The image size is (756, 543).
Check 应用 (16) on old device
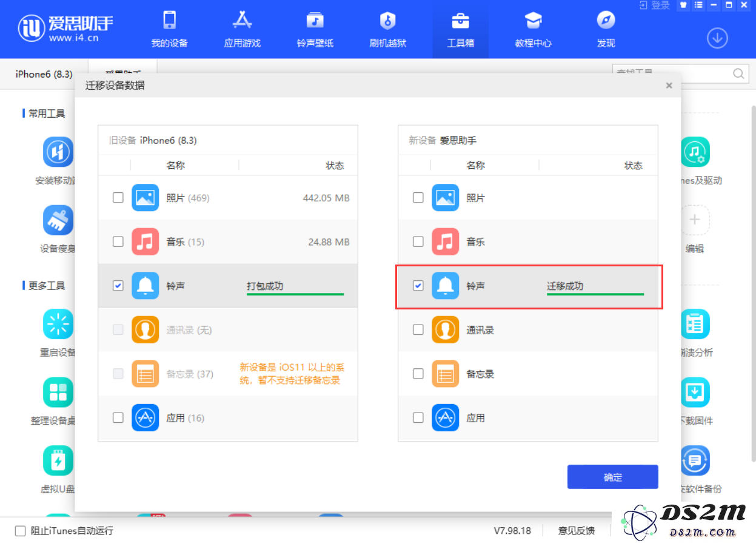118,417
